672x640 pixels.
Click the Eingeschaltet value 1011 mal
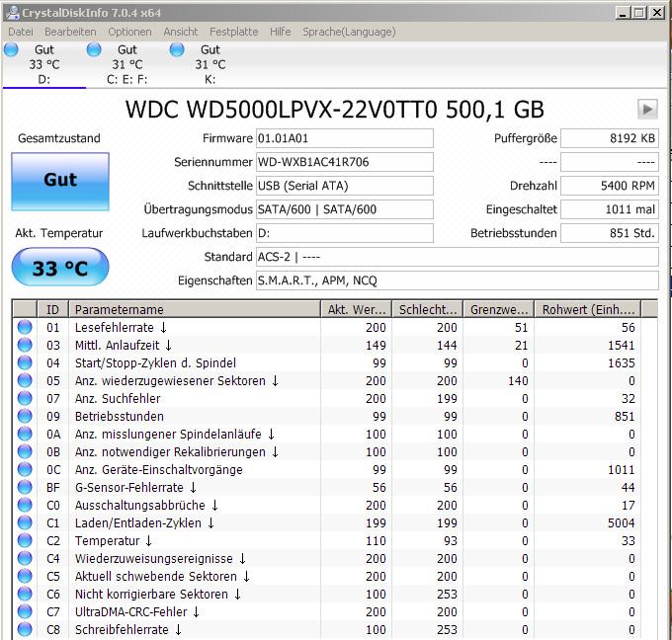(x=610, y=209)
